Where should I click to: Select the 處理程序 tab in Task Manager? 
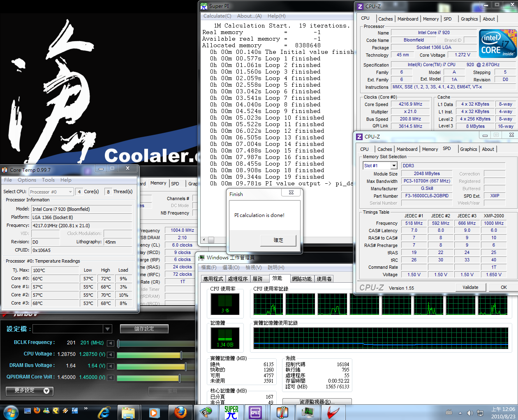238,279
